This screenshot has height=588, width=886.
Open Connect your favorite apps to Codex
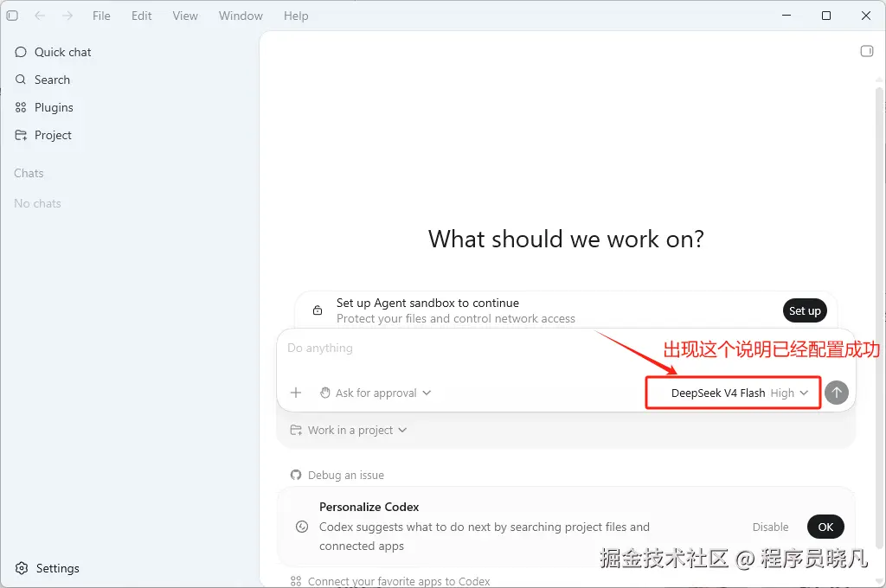click(399, 581)
